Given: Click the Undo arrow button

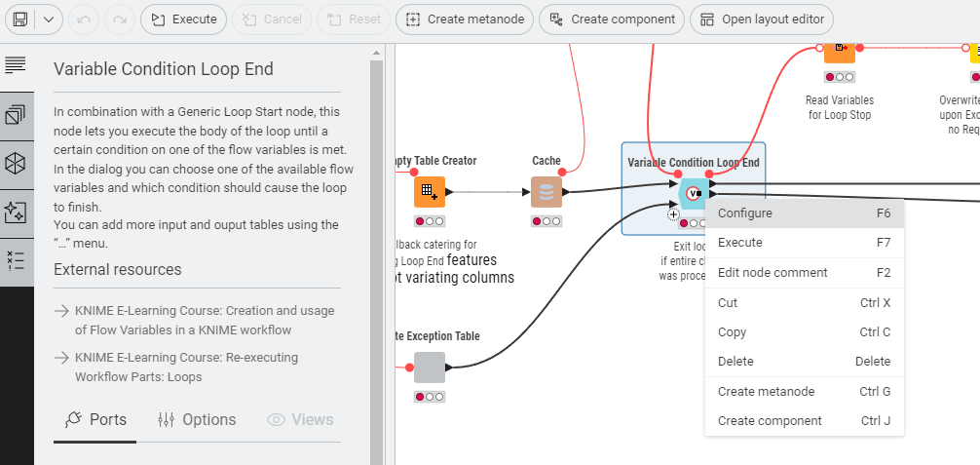Looking at the screenshot, I should pyautogui.click(x=84, y=19).
